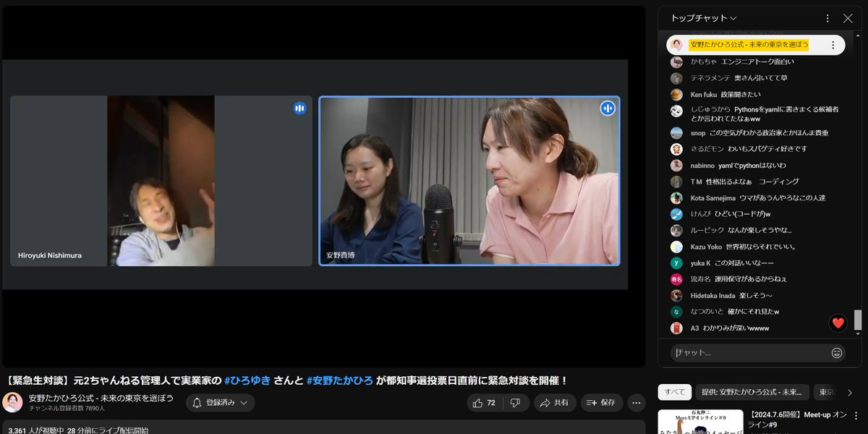Close the live chat panel

click(x=848, y=18)
